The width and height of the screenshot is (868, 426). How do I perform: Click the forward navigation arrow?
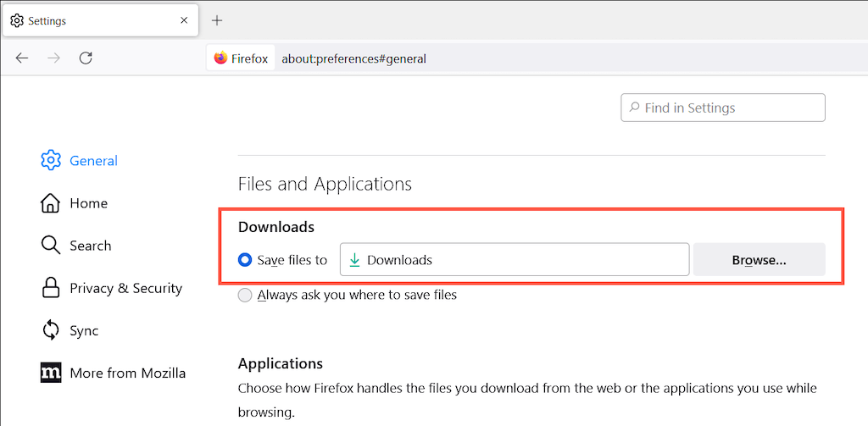click(53, 58)
